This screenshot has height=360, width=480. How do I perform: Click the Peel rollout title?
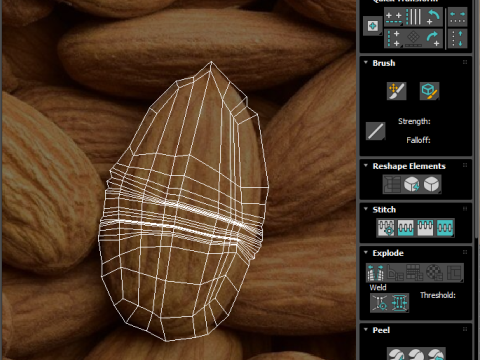tap(381, 330)
